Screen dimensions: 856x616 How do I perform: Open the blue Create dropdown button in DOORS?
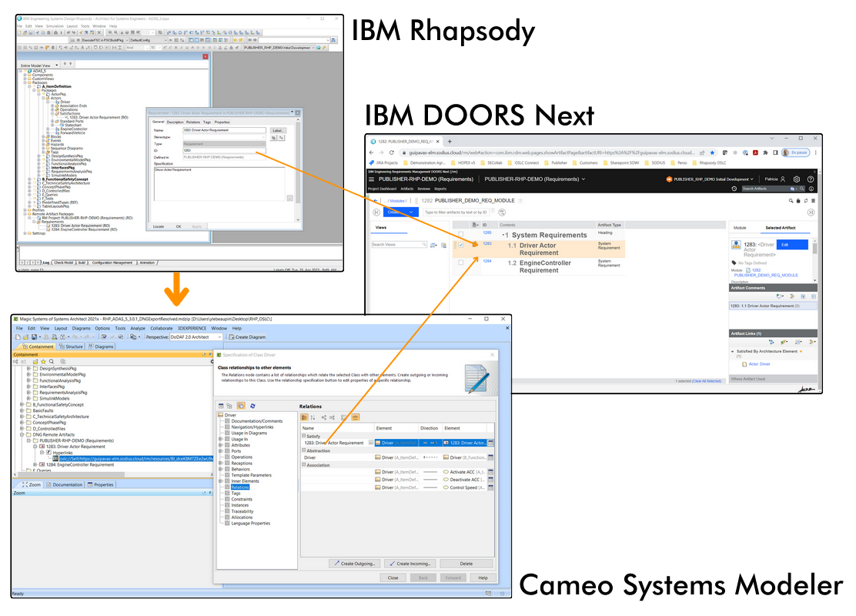tap(401, 212)
